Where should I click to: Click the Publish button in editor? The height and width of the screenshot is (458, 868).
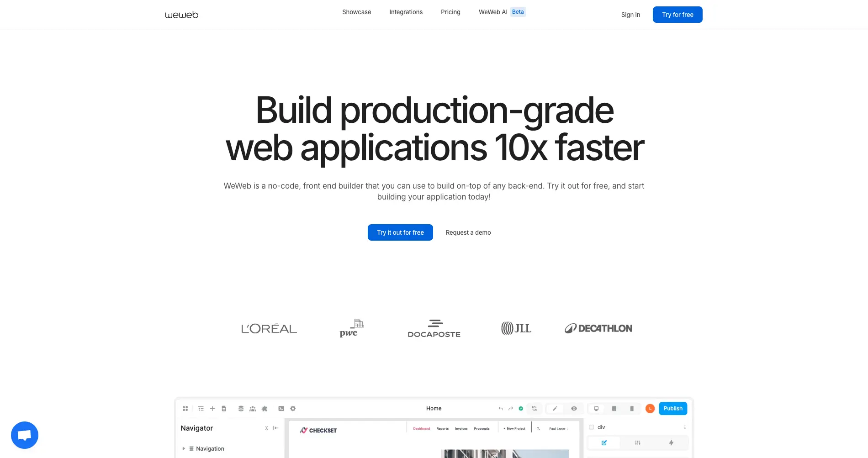tap(673, 409)
